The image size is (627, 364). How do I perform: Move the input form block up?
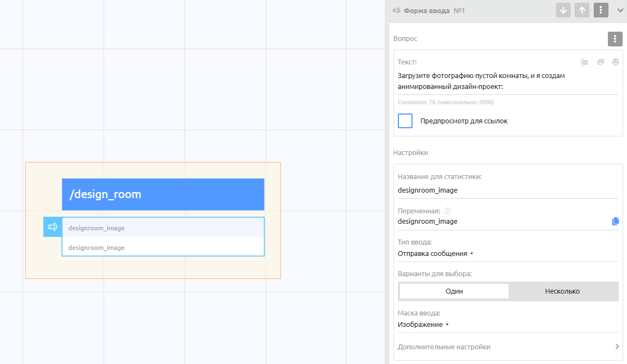click(x=582, y=10)
